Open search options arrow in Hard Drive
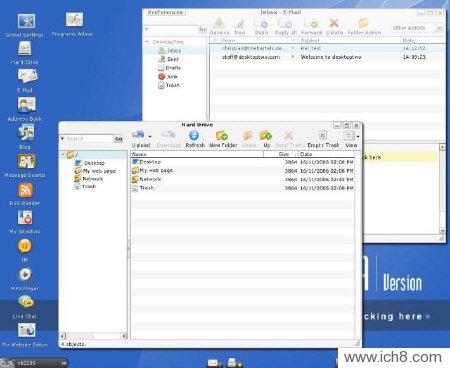The image size is (450, 368). click(62, 138)
